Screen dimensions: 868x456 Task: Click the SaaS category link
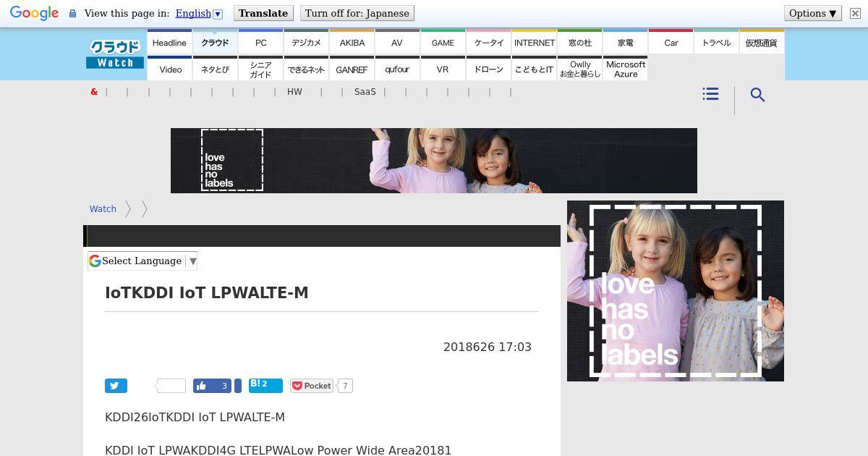(365, 92)
